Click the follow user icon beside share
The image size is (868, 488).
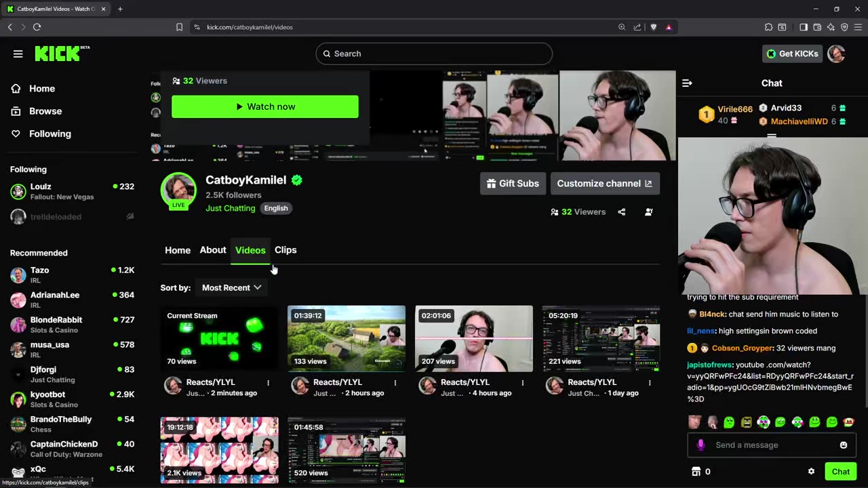[x=649, y=212]
